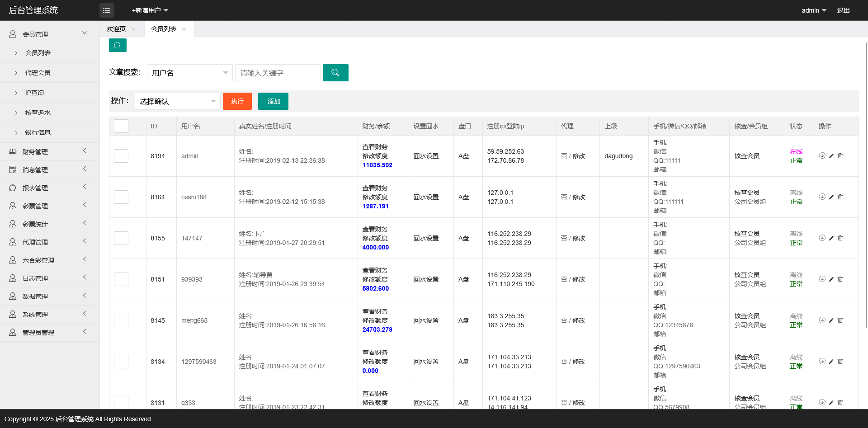Screen dimensions: 868x428
Task: Close the 会员列表 tab
Action: (184, 29)
